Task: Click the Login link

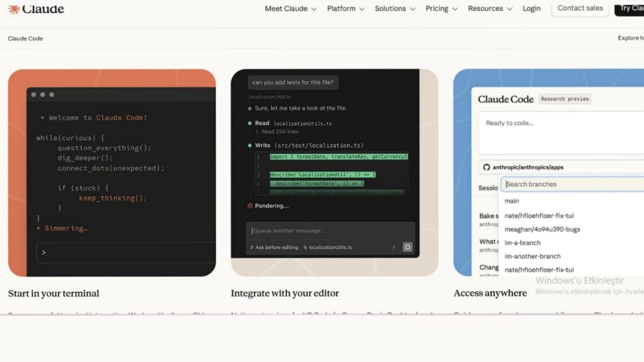Action: [x=531, y=9]
